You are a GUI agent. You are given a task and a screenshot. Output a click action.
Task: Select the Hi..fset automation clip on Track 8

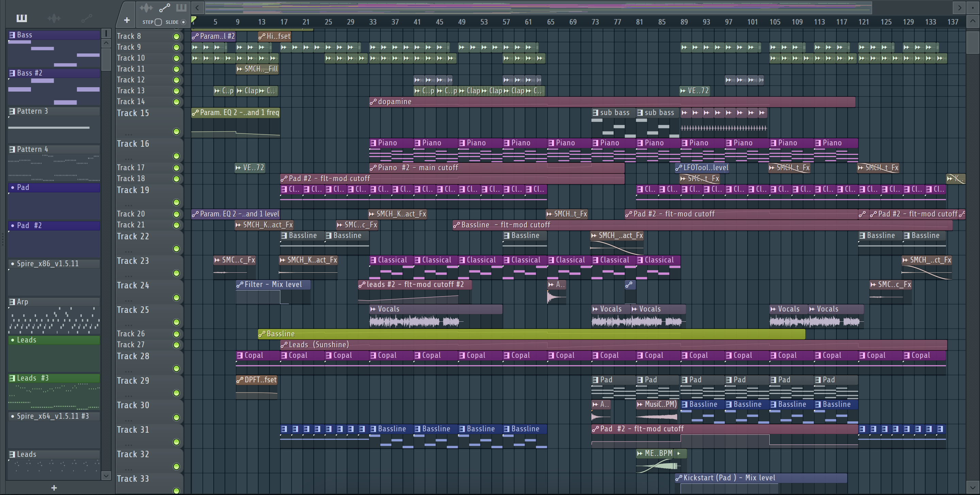tap(275, 36)
